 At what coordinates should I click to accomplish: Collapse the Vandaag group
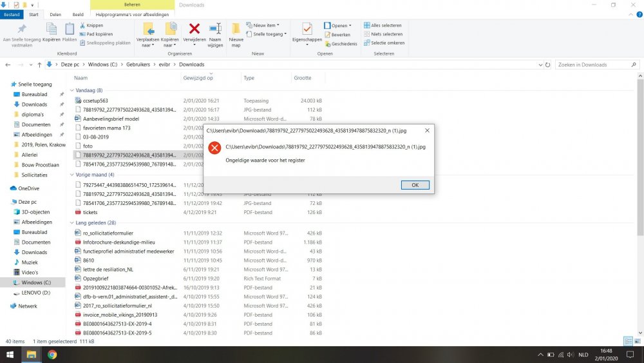[x=71, y=91]
